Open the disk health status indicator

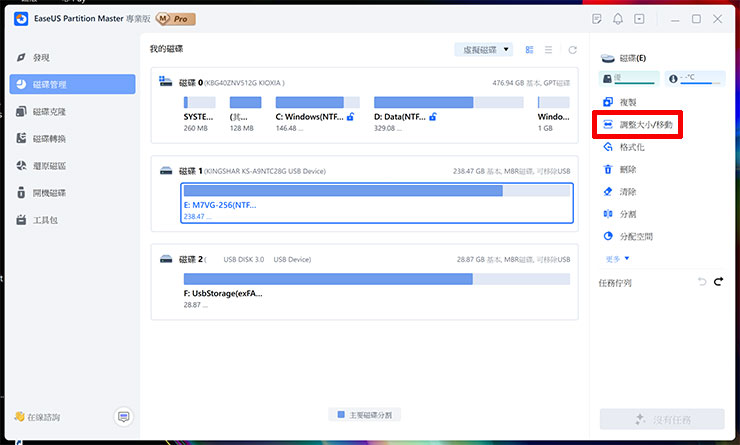629,78
